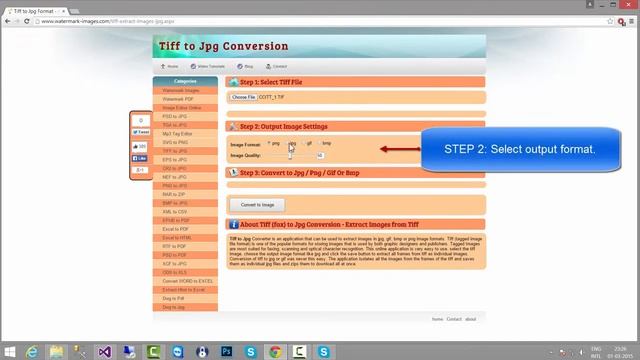Select the Tiff to Jpg Format browser tab
The image size is (640, 360).
(x=36, y=11)
